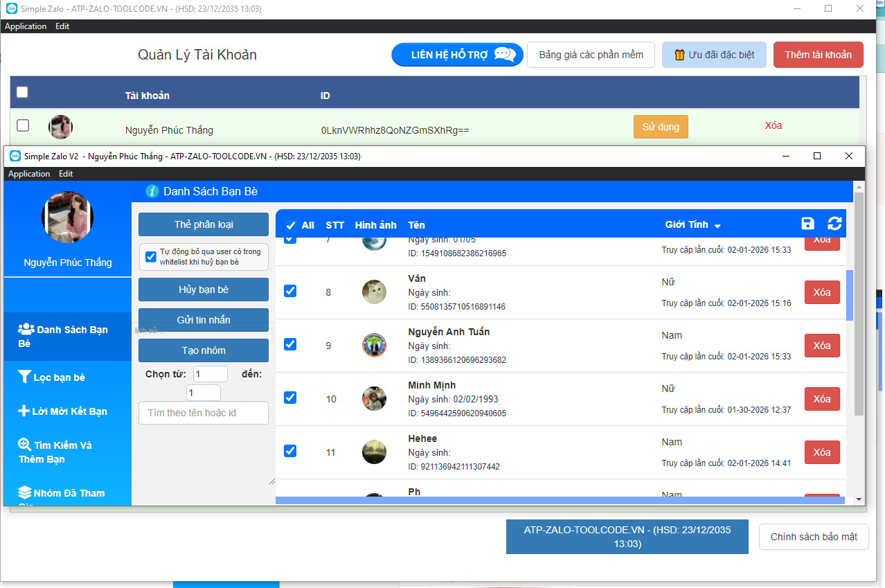Open Ưu đãi đặc biệt offers
The height and width of the screenshot is (588, 885).
pos(714,55)
